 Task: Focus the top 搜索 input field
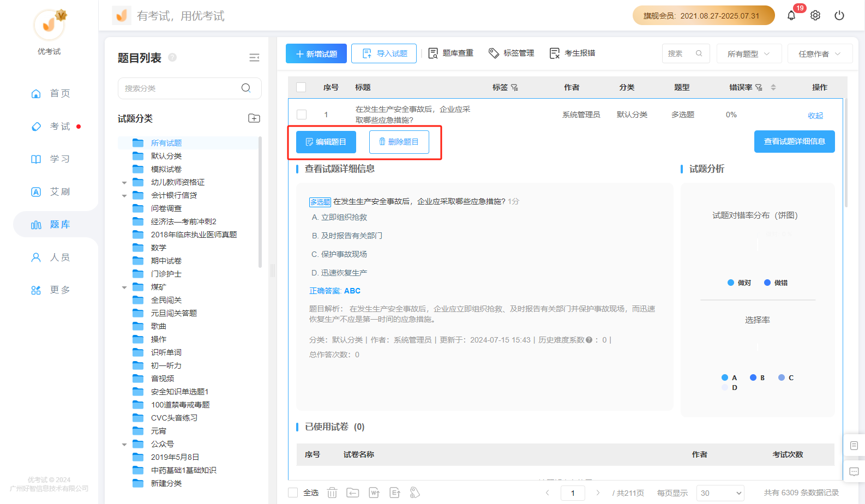click(686, 53)
